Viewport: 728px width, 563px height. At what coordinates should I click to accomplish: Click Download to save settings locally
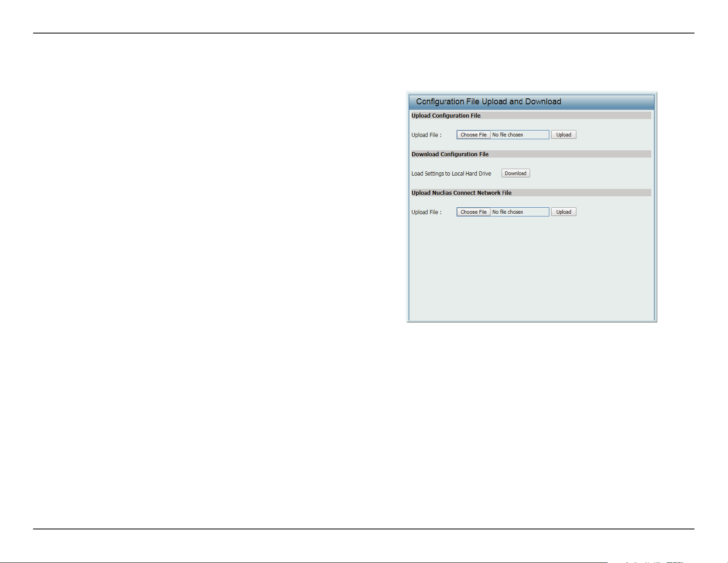click(x=515, y=173)
